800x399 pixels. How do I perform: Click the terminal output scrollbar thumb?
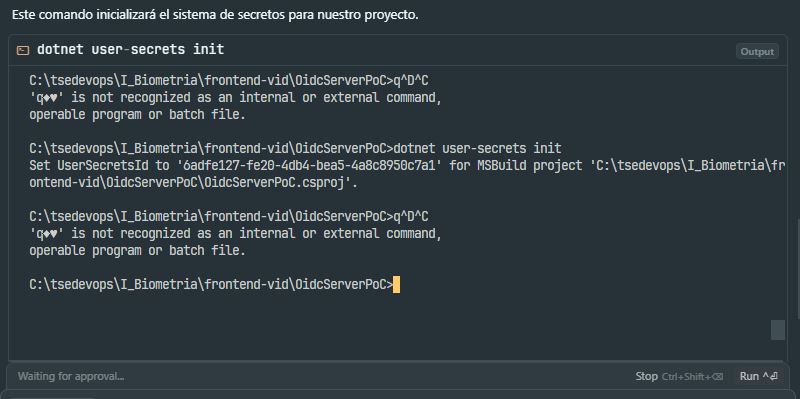point(778,330)
